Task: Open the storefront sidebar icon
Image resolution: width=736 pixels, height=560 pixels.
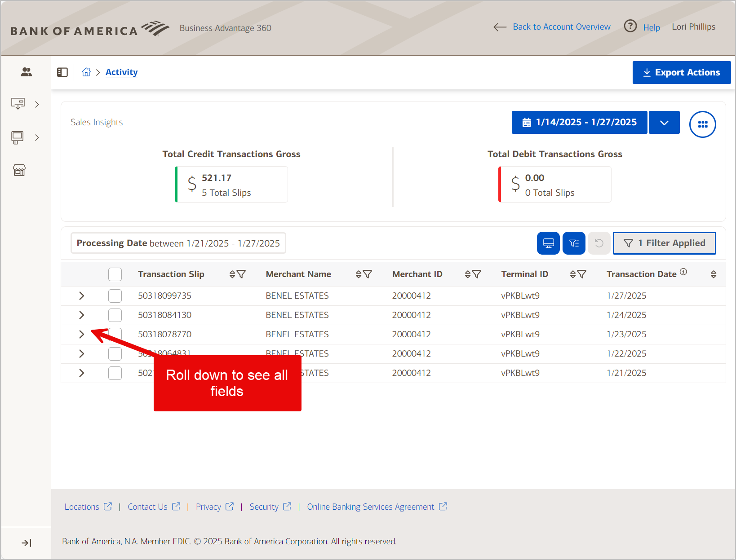Action: click(19, 170)
